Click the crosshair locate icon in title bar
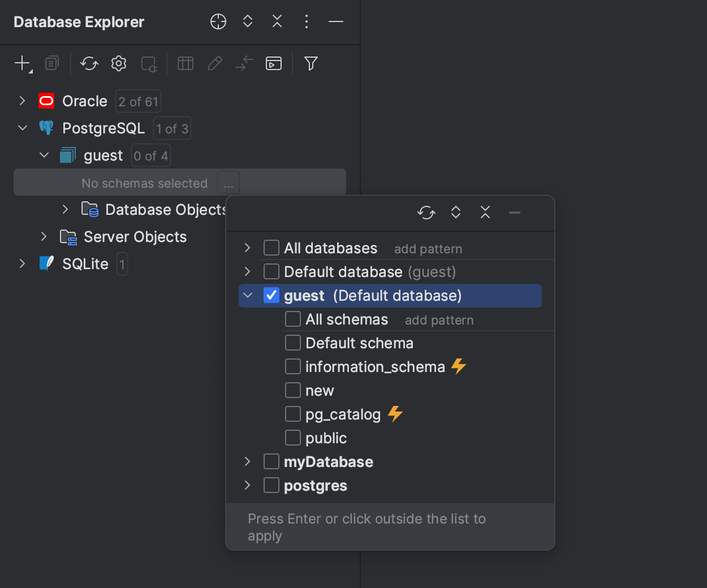Image resolution: width=707 pixels, height=588 pixels. [x=218, y=21]
